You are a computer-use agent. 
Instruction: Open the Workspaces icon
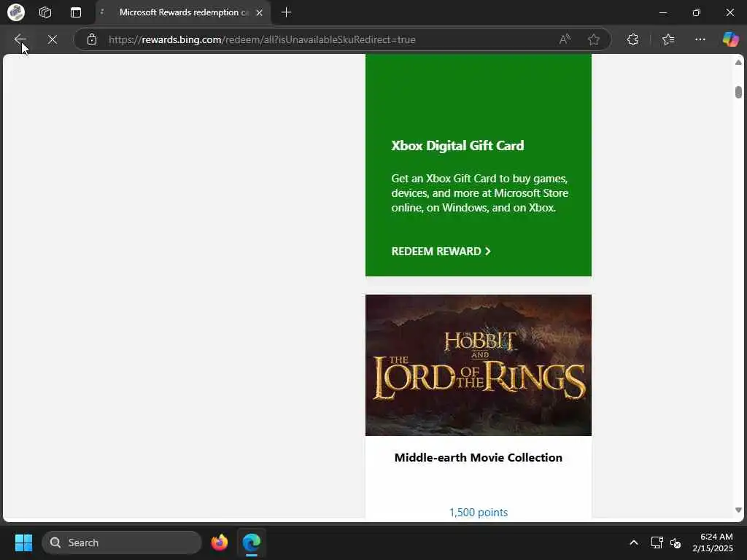45,12
